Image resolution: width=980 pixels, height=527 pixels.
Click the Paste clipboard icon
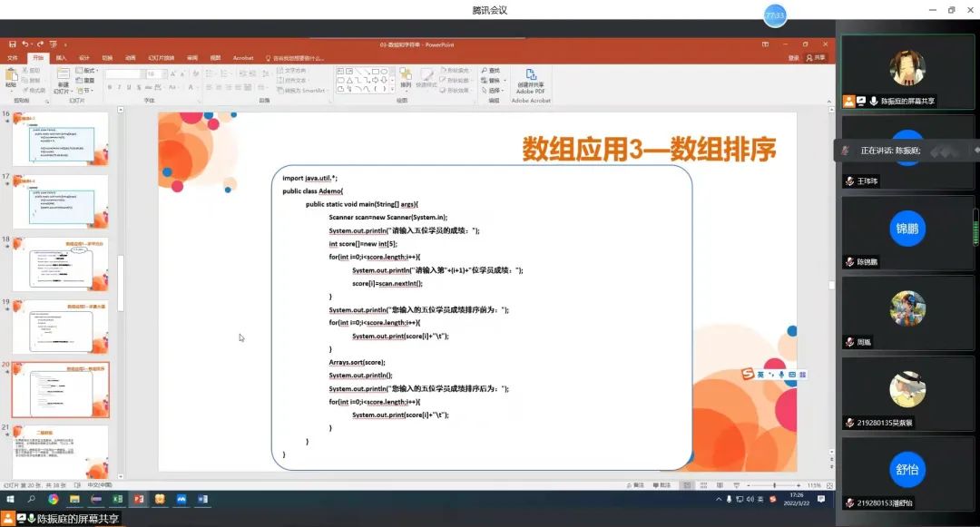coord(11,76)
